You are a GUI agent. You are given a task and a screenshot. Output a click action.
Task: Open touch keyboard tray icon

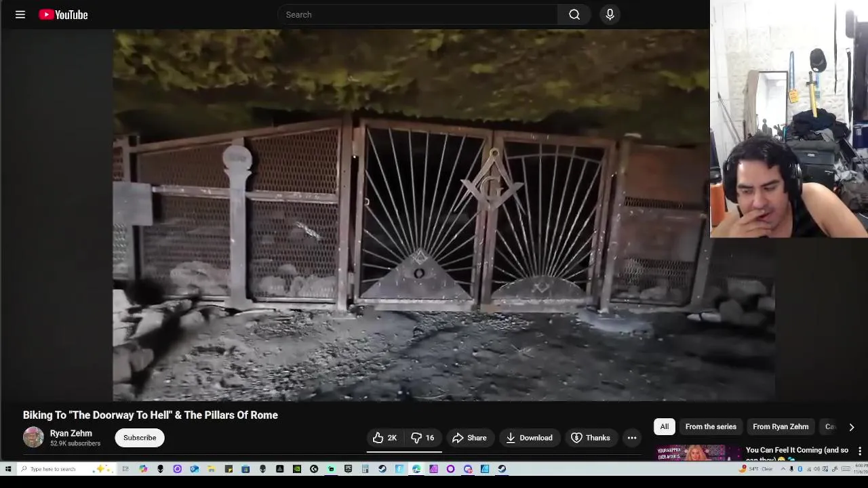(x=846, y=468)
